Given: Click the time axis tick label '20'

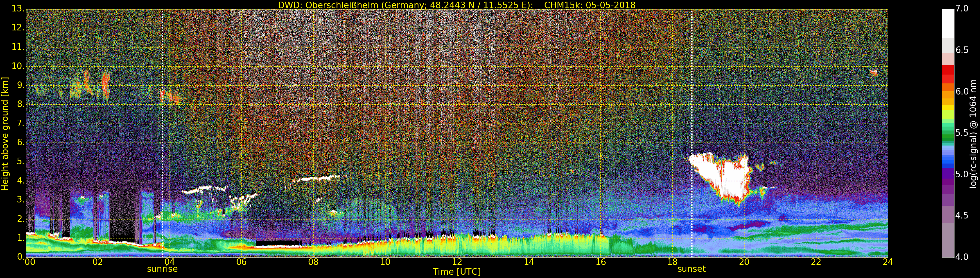Looking at the screenshot, I should click(744, 262).
